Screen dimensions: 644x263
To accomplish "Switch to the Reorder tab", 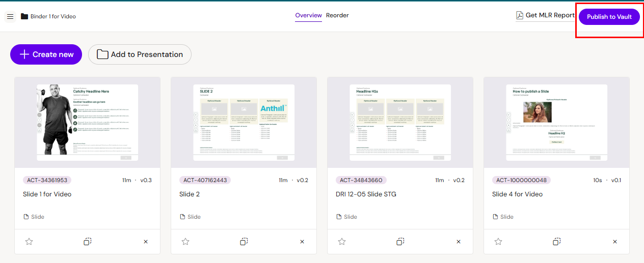I will point(337,15).
